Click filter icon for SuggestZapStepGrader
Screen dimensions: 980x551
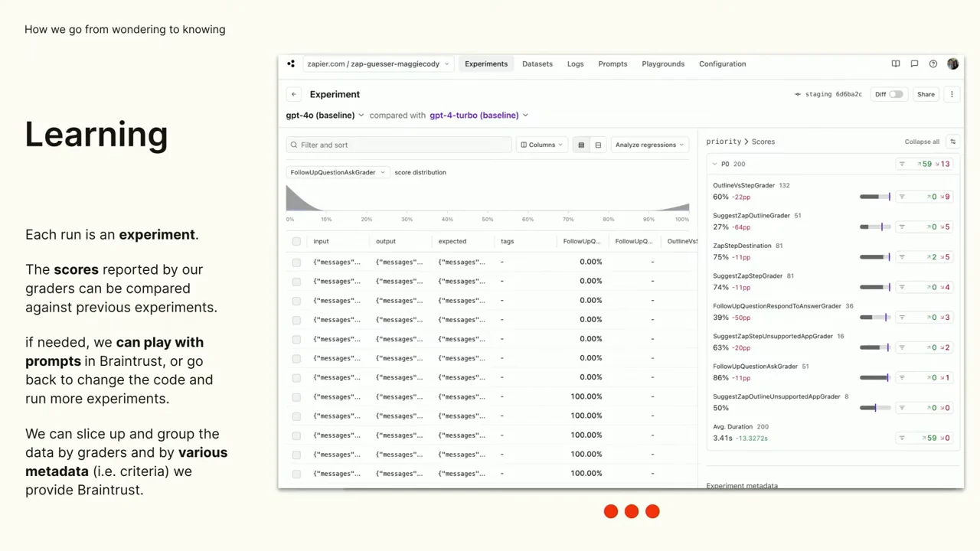point(902,287)
